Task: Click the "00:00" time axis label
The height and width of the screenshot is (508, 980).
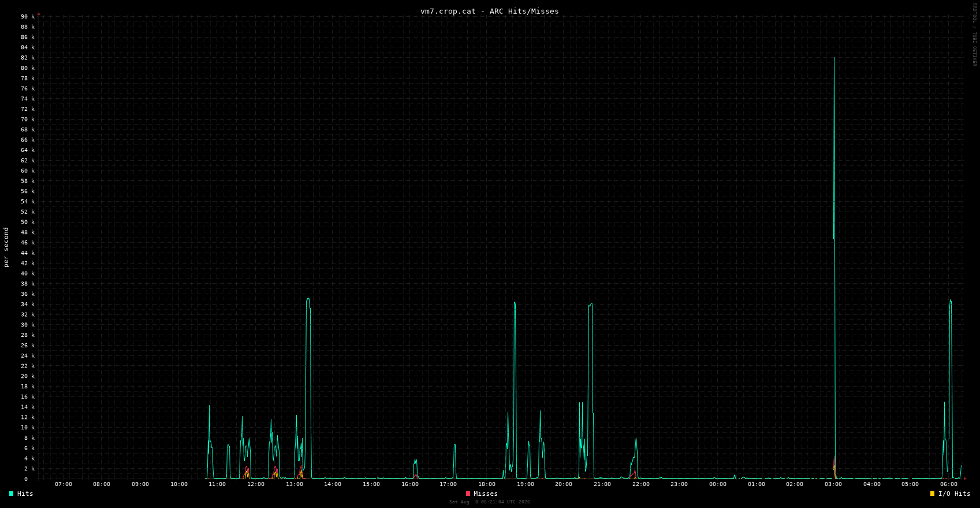Action: pos(718,484)
